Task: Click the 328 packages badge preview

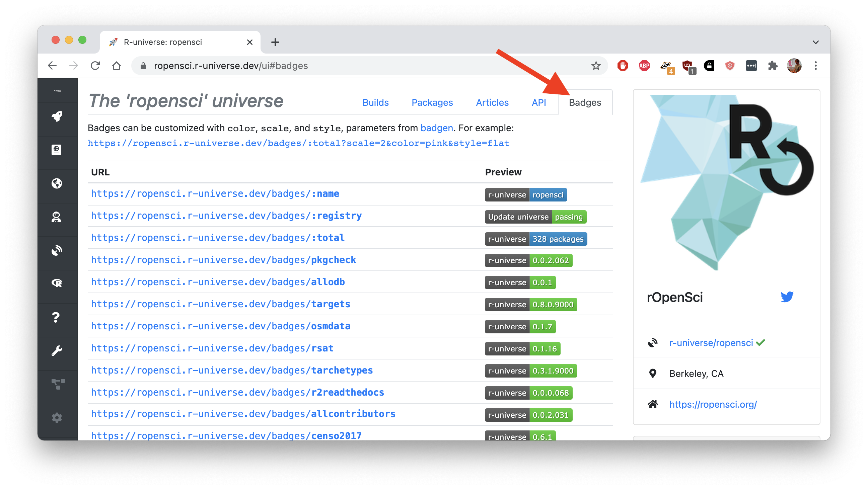Action: point(536,239)
